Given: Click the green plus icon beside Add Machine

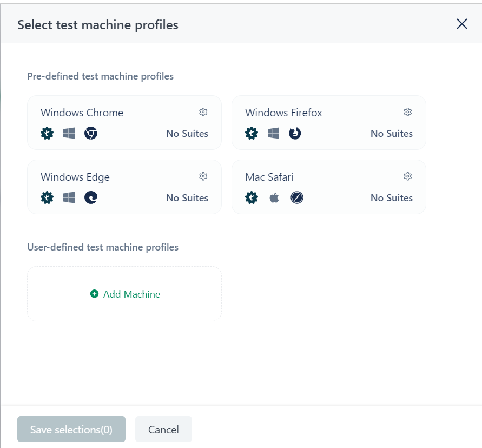Looking at the screenshot, I should (x=94, y=294).
